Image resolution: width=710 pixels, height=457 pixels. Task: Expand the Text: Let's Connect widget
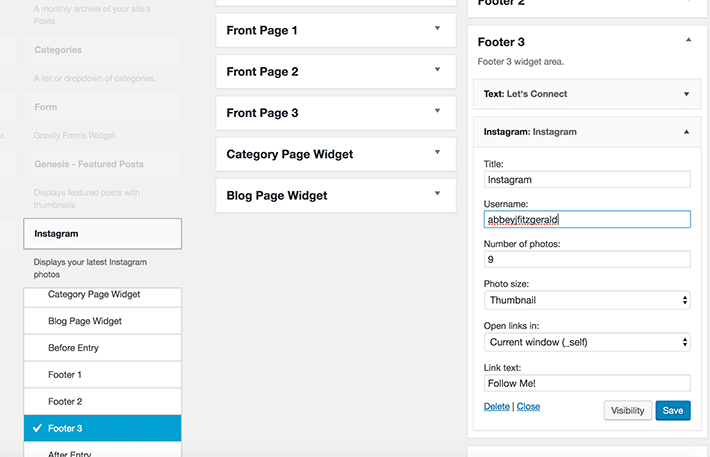point(686,94)
